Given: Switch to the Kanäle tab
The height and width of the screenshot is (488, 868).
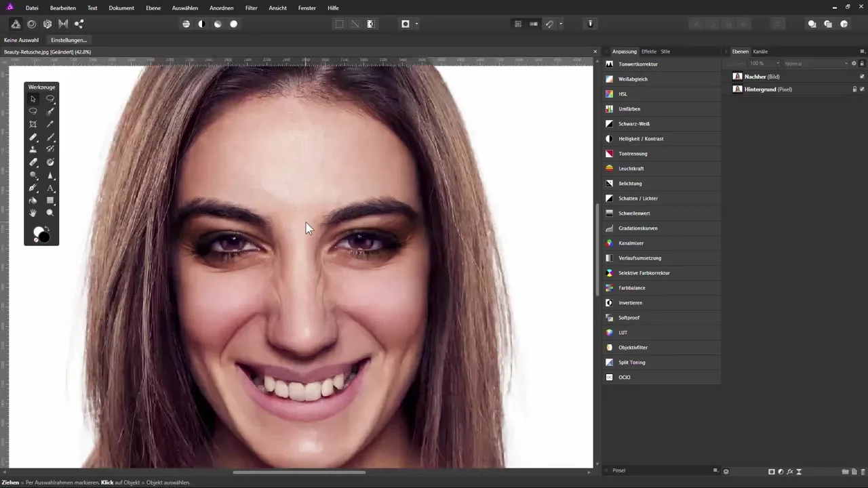Looking at the screenshot, I should coord(760,52).
